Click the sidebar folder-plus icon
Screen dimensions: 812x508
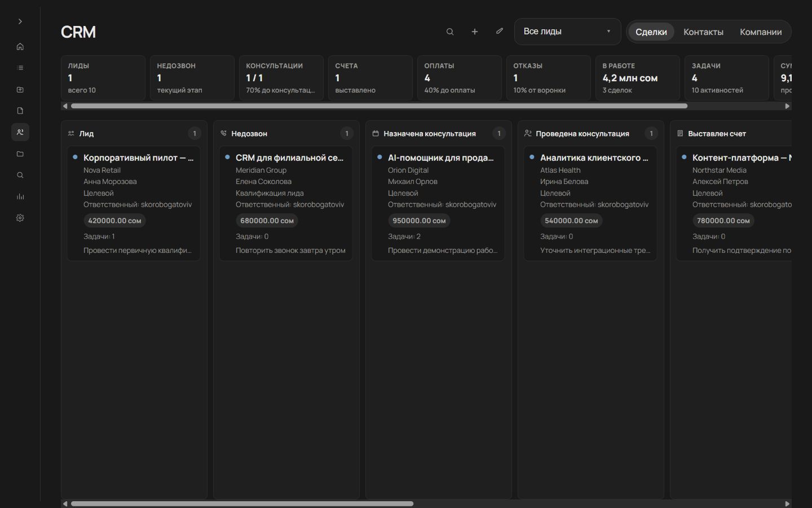tap(20, 89)
